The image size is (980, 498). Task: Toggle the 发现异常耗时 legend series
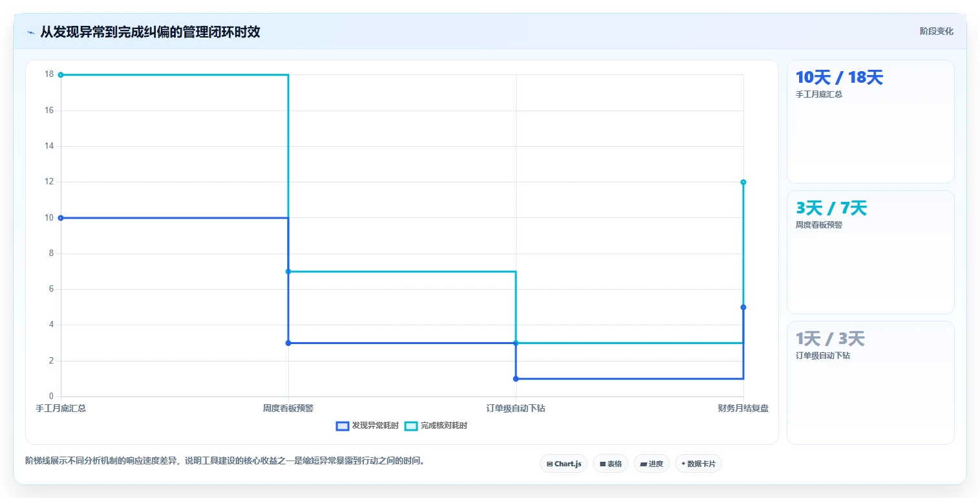(367, 426)
